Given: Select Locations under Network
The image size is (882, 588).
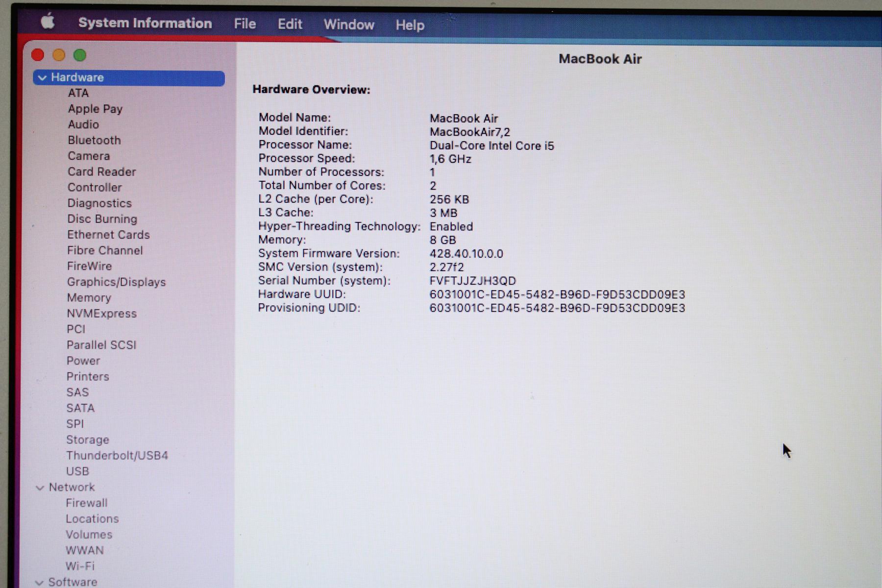Looking at the screenshot, I should tap(92, 518).
